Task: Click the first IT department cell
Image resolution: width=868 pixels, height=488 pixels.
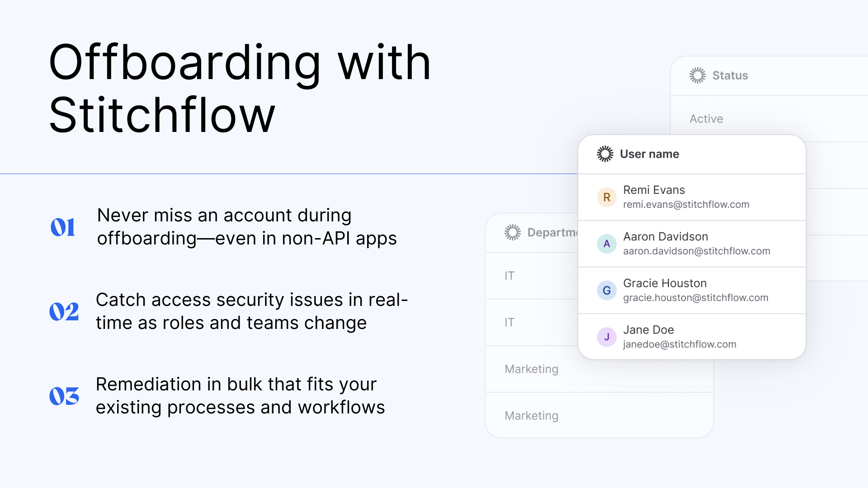Action: (509, 276)
